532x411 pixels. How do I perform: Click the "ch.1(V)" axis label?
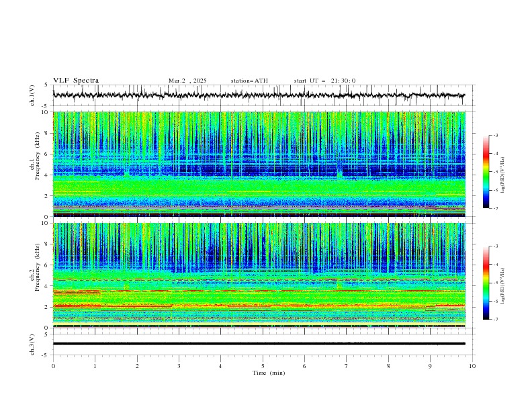coord(32,95)
